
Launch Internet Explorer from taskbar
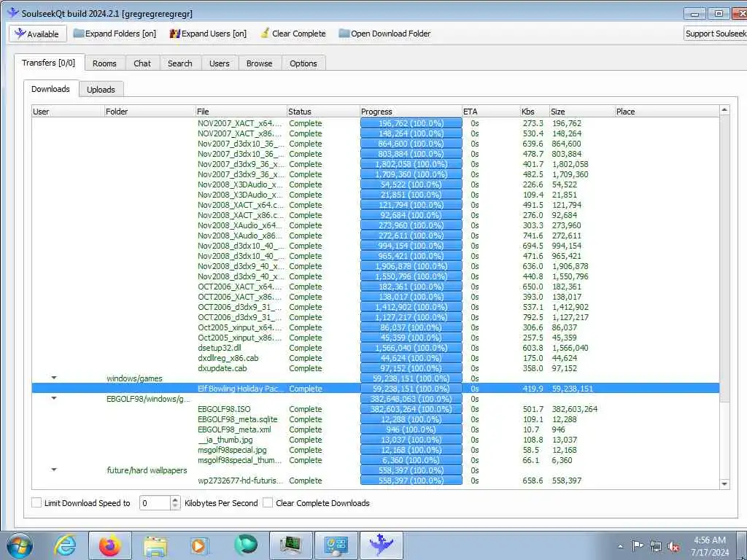coord(65,545)
